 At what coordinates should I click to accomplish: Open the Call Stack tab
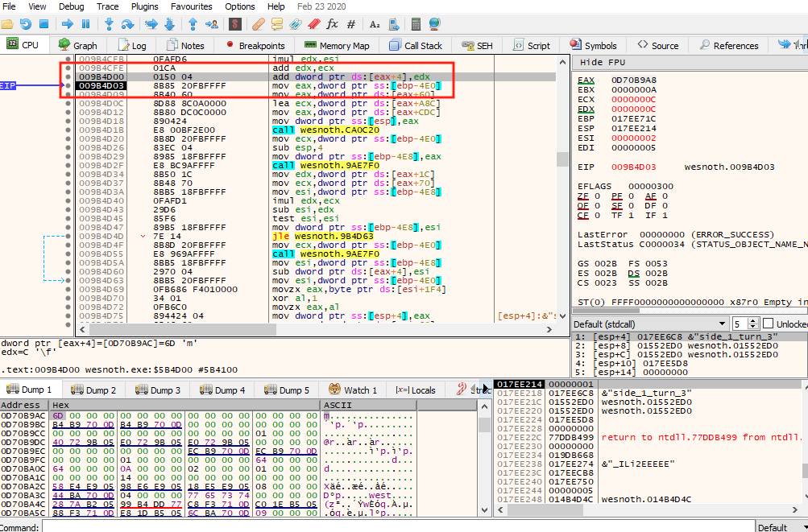pyautogui.click(x=416, y=45)
